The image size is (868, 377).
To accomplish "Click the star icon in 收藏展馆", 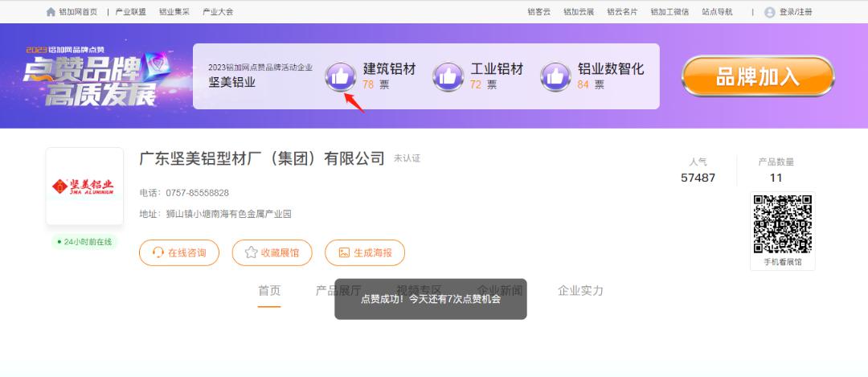I will tap(251, 252).
